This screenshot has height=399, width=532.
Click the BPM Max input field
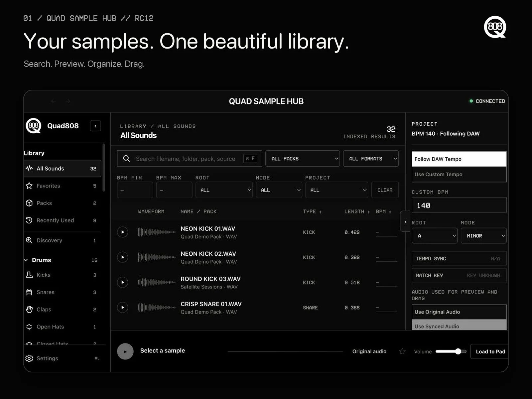[x=174, y=190]
